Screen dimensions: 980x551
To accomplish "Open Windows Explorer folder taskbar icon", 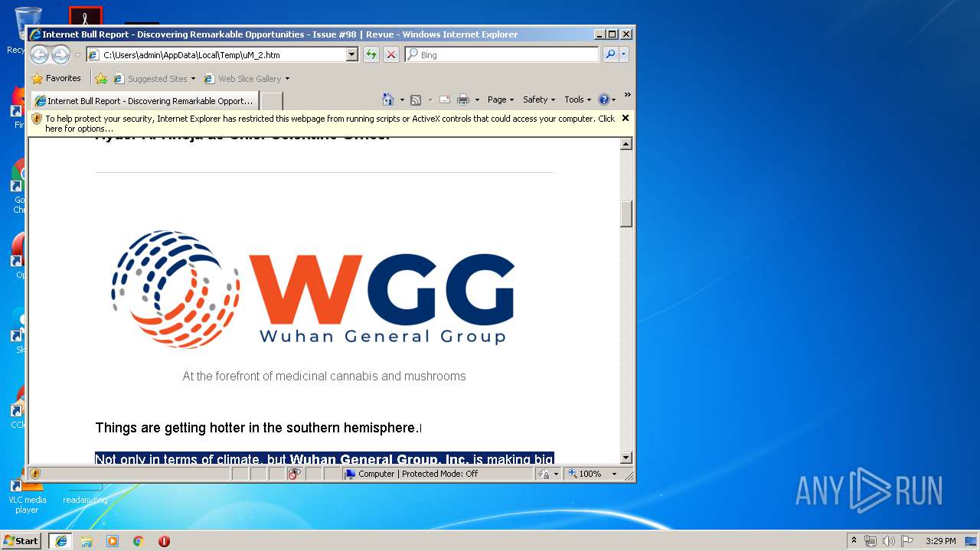I will tap(87, 540).
